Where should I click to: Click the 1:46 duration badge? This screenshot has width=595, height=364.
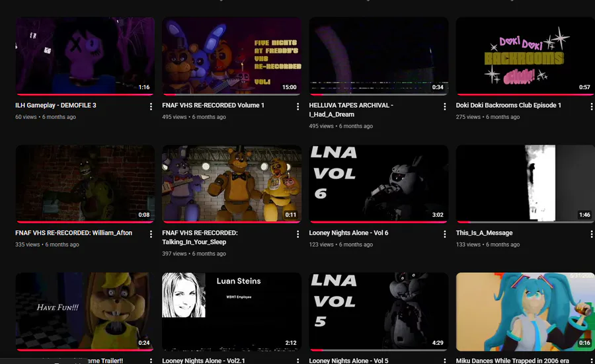click(x=584, y=215)
